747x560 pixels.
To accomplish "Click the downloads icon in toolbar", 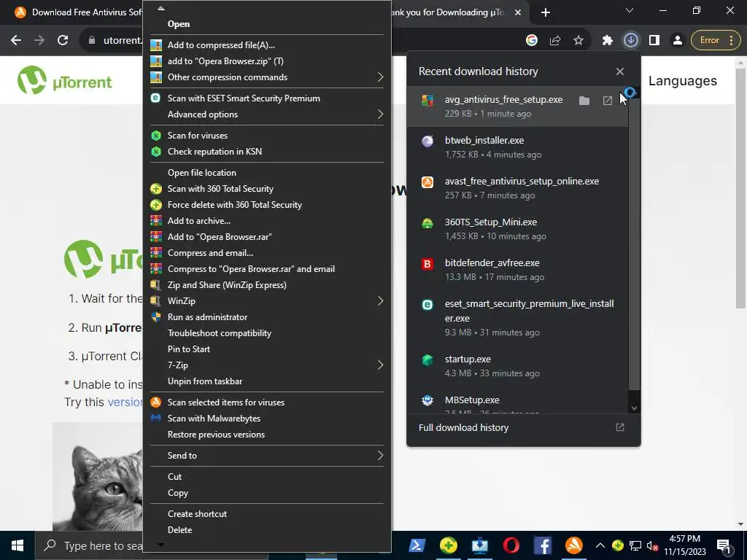I will pyautogui.click(x=631, y=41).
